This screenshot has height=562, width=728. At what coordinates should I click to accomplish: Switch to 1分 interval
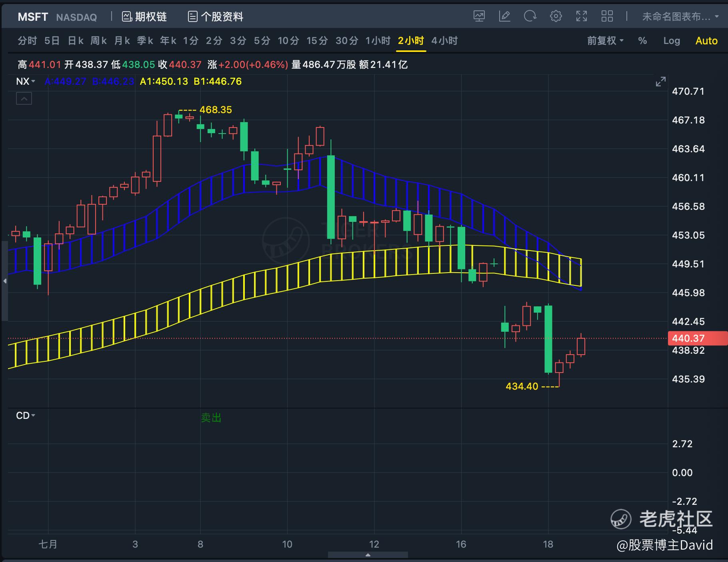(x=191, y=40)
